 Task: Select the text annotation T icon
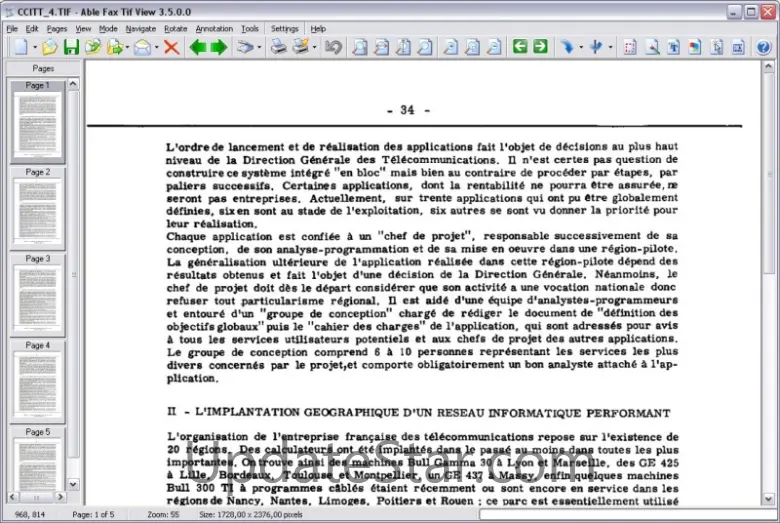tap(674, 47)
